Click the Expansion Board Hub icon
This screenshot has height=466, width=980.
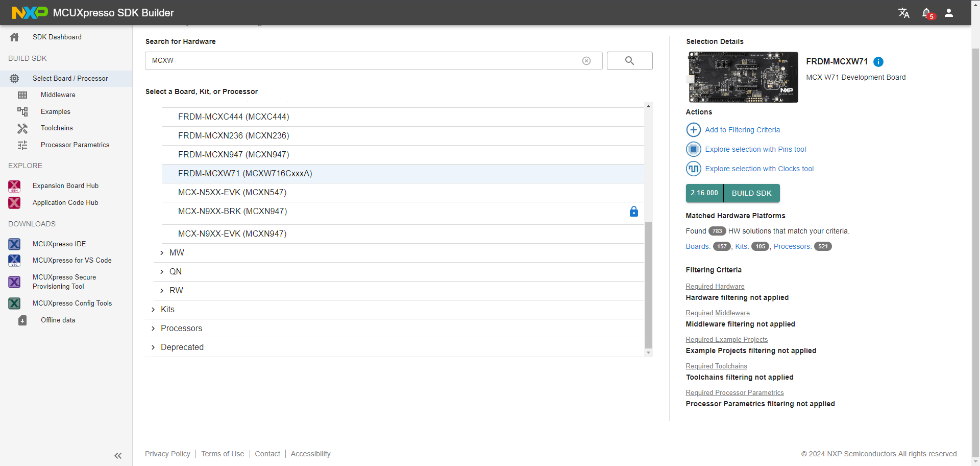coord(14,186)
